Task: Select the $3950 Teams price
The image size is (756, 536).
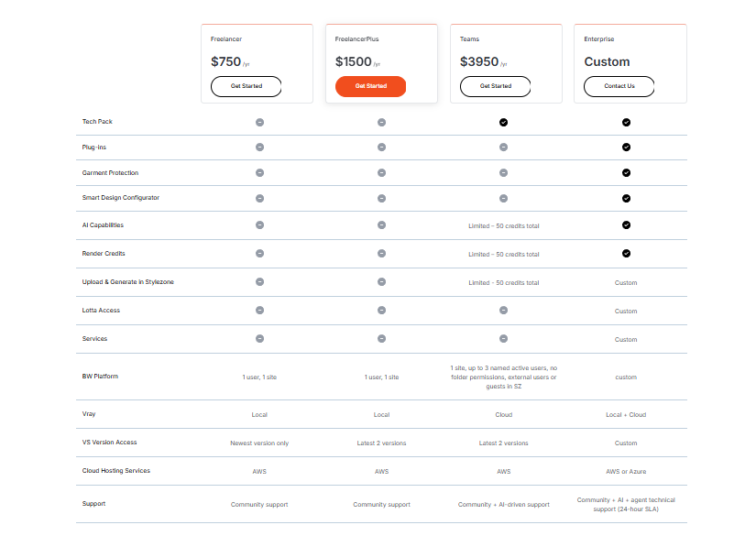Action: (478, 61)
